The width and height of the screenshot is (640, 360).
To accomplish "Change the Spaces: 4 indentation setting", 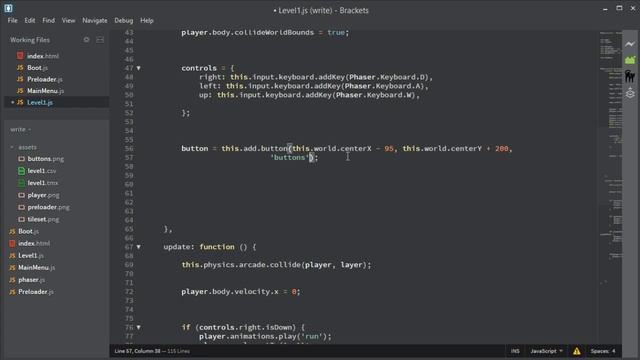I will tap(603, 351).
